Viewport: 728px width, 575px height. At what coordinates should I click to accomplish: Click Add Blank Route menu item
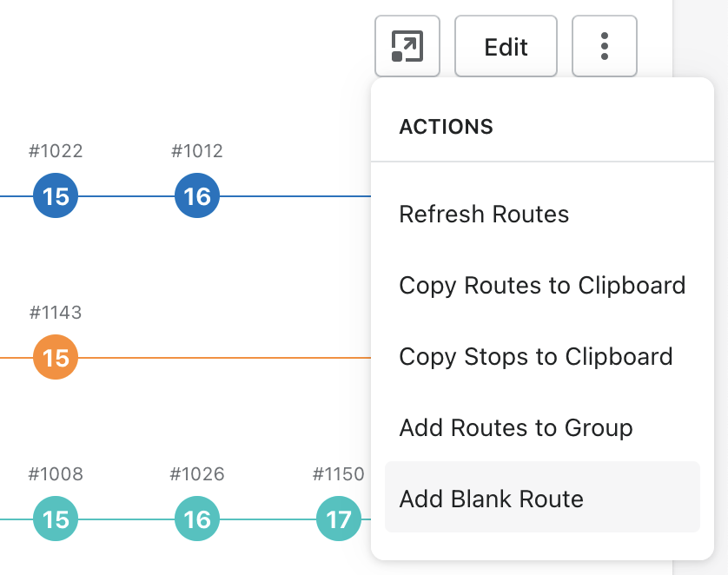[491, 499]
